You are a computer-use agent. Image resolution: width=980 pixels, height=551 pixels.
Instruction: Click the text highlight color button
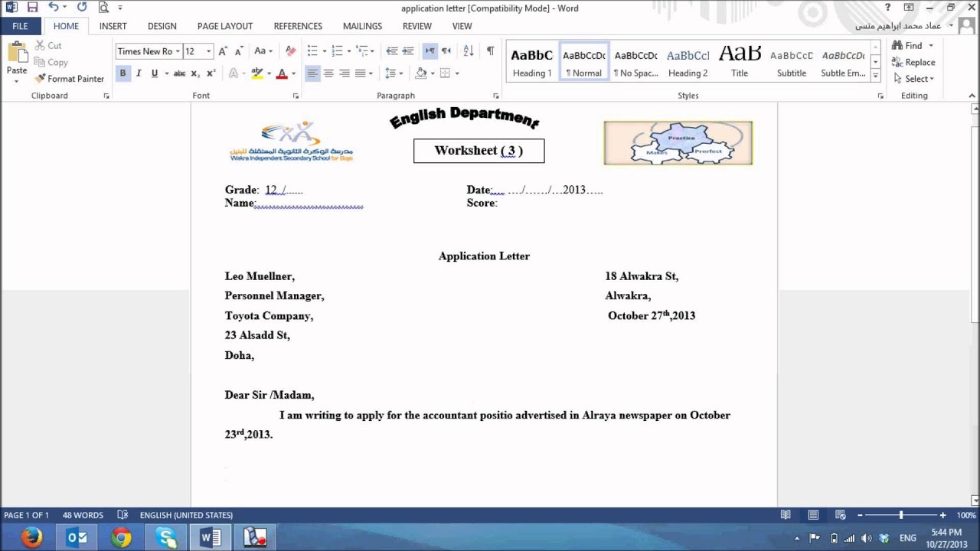pos(257,73)
